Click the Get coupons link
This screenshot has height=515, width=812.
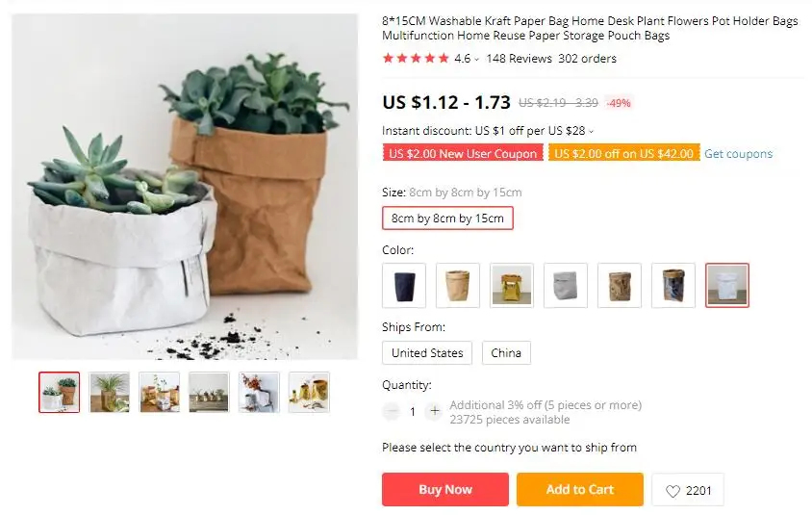[739, 154]
